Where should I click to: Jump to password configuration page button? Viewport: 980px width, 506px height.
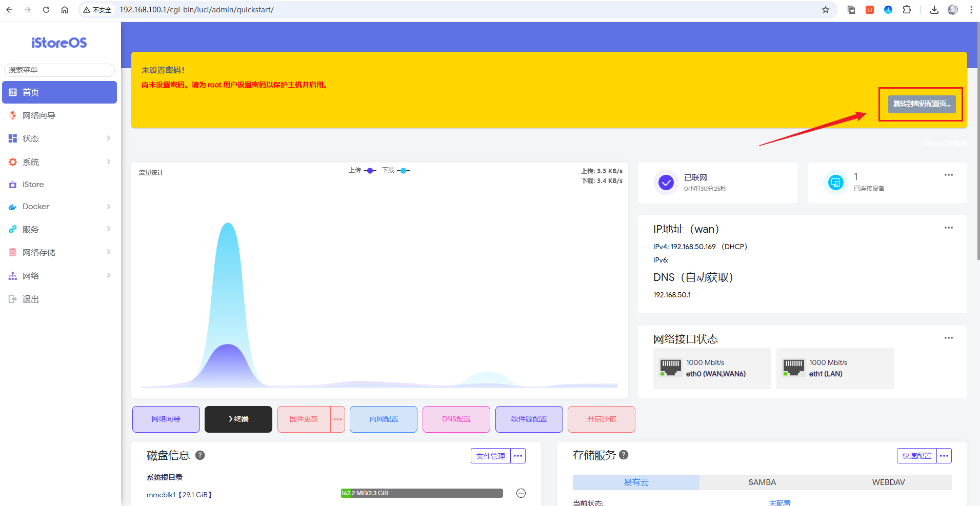tap(922, 104)
